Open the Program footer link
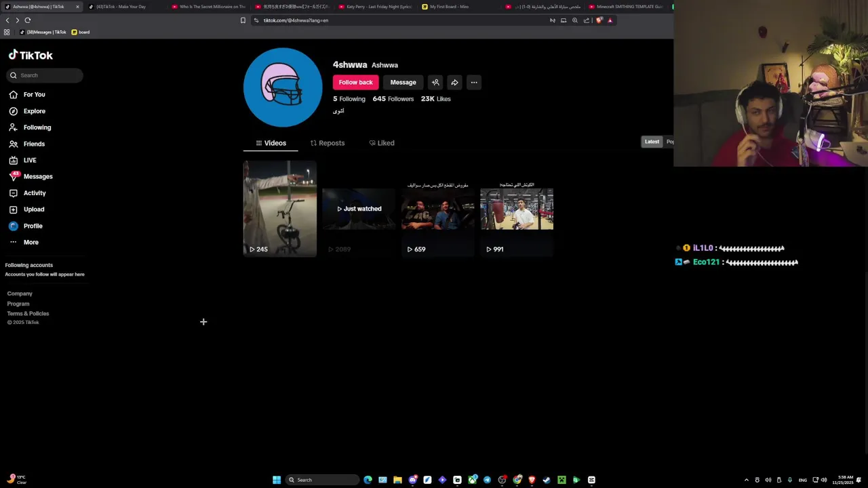This screenshot has height=488, width=868. (18, 304)
